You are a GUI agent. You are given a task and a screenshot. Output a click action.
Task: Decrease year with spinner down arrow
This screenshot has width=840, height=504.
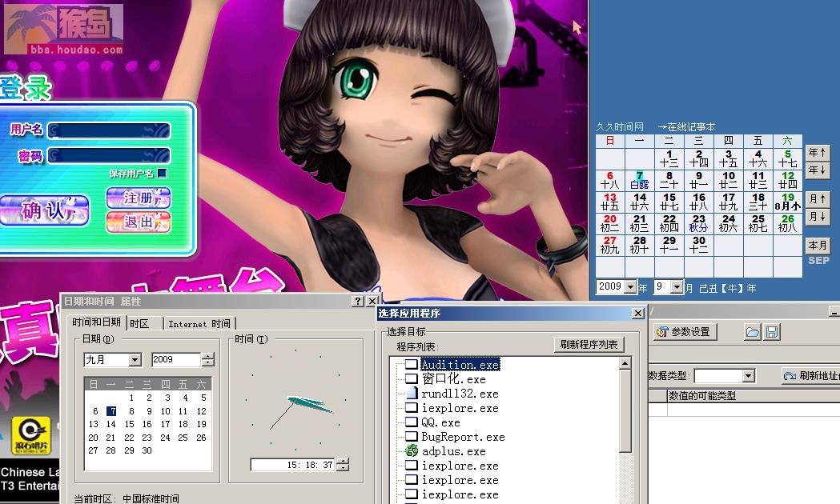(x=208, y=362)
